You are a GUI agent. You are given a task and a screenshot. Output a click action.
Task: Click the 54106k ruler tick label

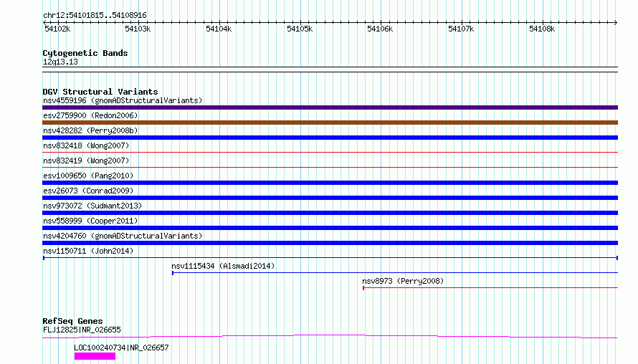[380, 29]
